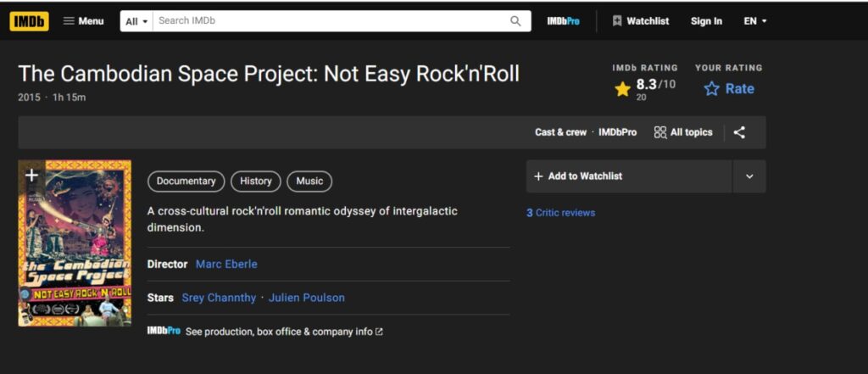The height and width of the screenshot is (374, 868).
Task: Open Julien Poulson's profile link
Action: pos(307,298)
